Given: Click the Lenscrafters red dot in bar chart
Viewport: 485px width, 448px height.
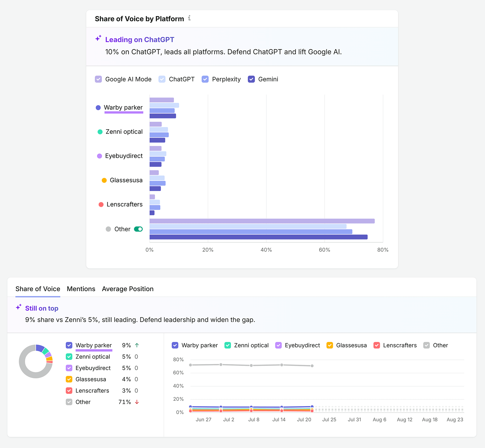Looking at the screenshot, I should (101, 204).
